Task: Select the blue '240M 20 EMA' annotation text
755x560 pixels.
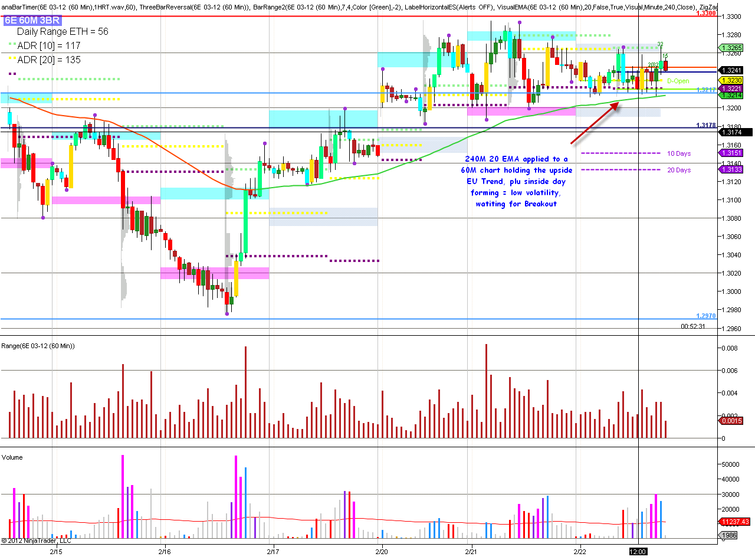Action: [517, 182]
